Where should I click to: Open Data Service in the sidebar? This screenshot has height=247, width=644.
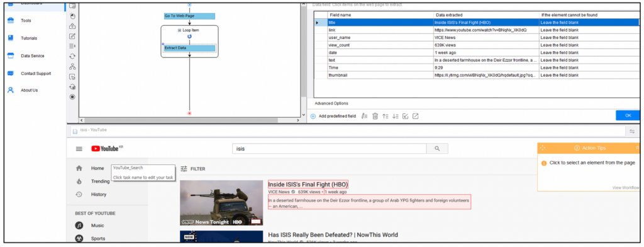[33, 56]
